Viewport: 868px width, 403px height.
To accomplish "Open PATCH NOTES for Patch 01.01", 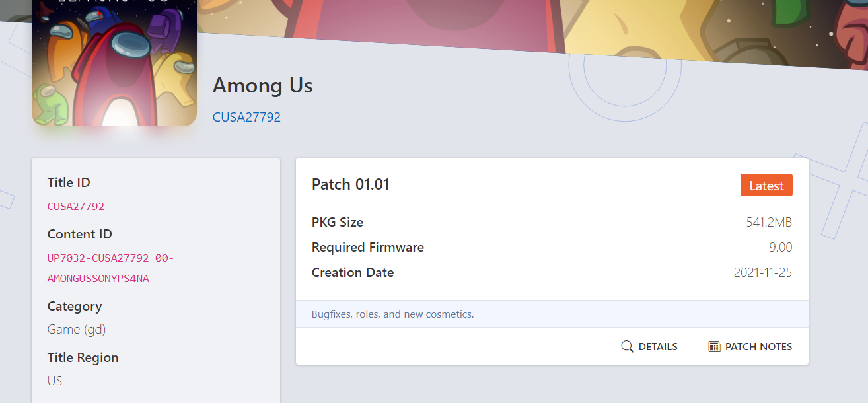I will [750, 346].
